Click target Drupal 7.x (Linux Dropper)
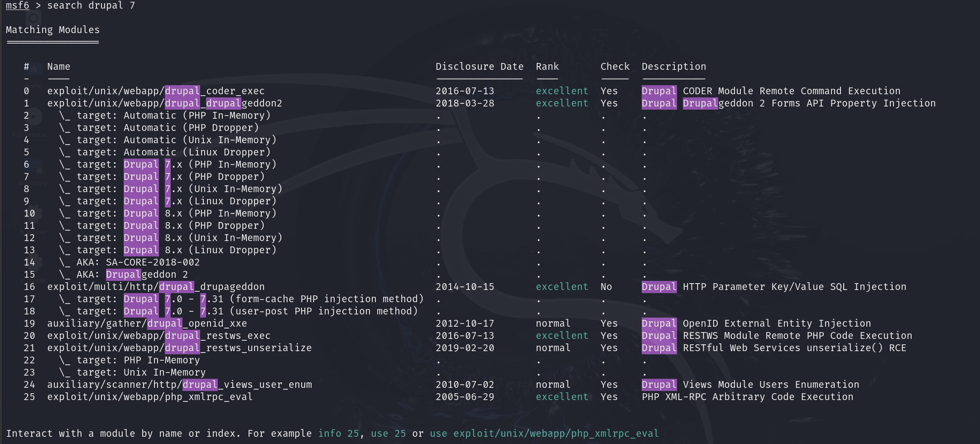 click(168, 201)
